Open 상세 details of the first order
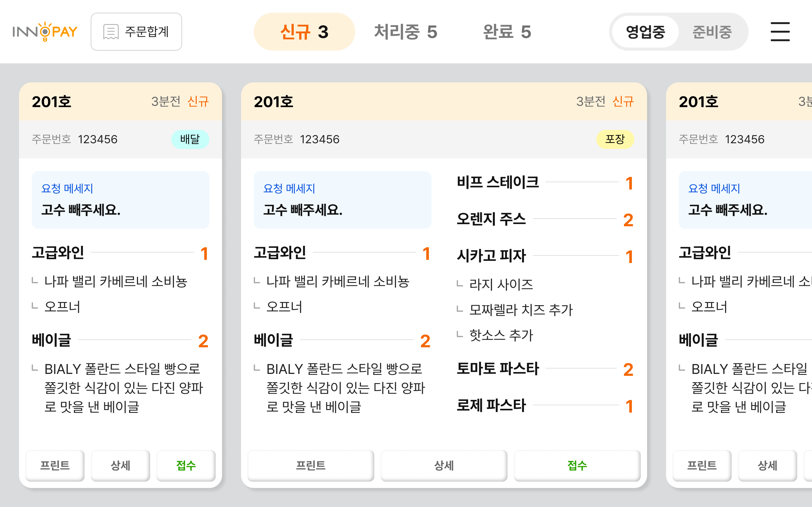 120,465
